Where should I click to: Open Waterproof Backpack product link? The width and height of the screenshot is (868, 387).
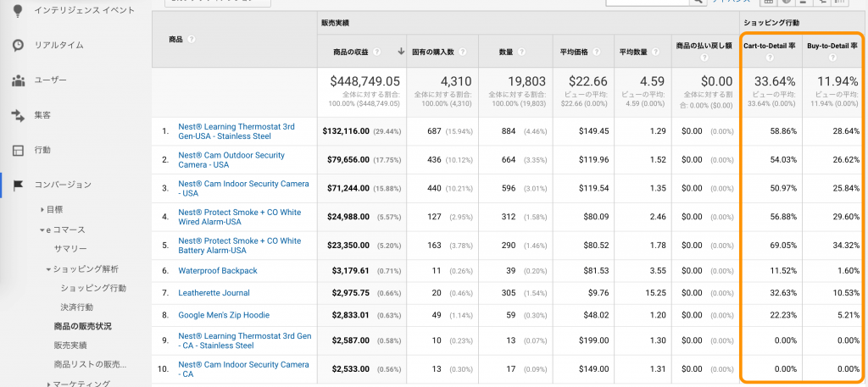point(218,271)
